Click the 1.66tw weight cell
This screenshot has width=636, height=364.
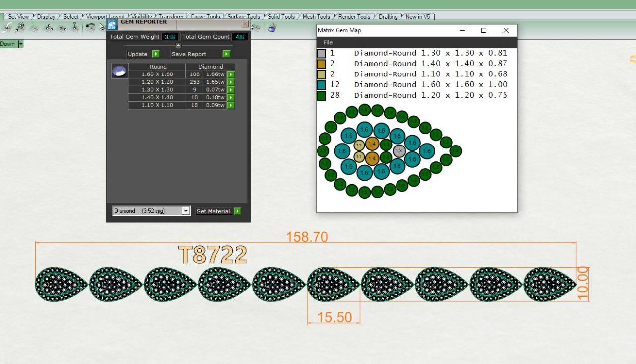point(215,74)
